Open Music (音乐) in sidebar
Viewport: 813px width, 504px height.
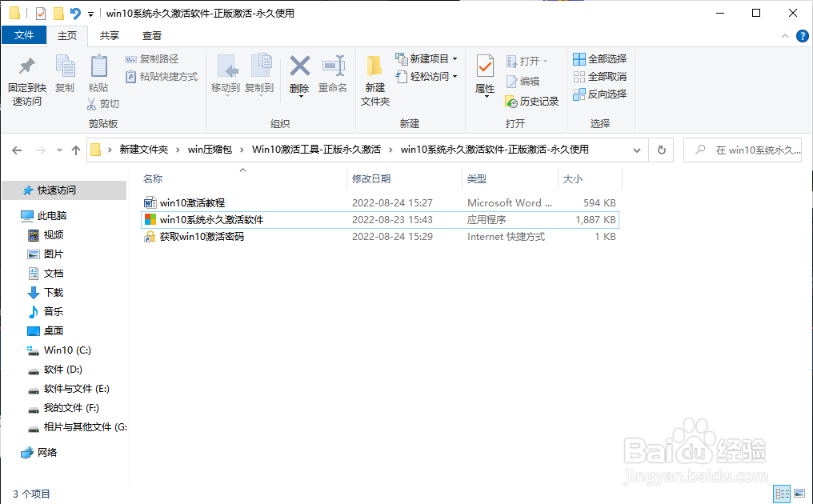54,312
